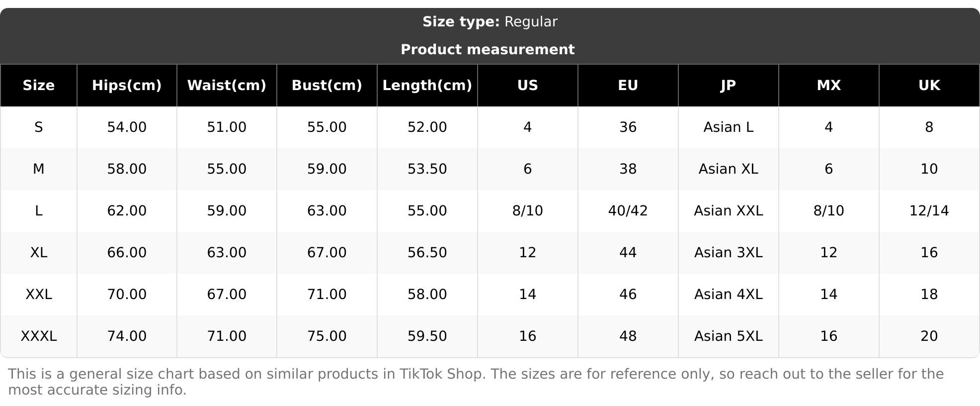Click the Hips(cm) column header
Image resolution: width=980 pixels, height=406 pixels.
(127, 86)
